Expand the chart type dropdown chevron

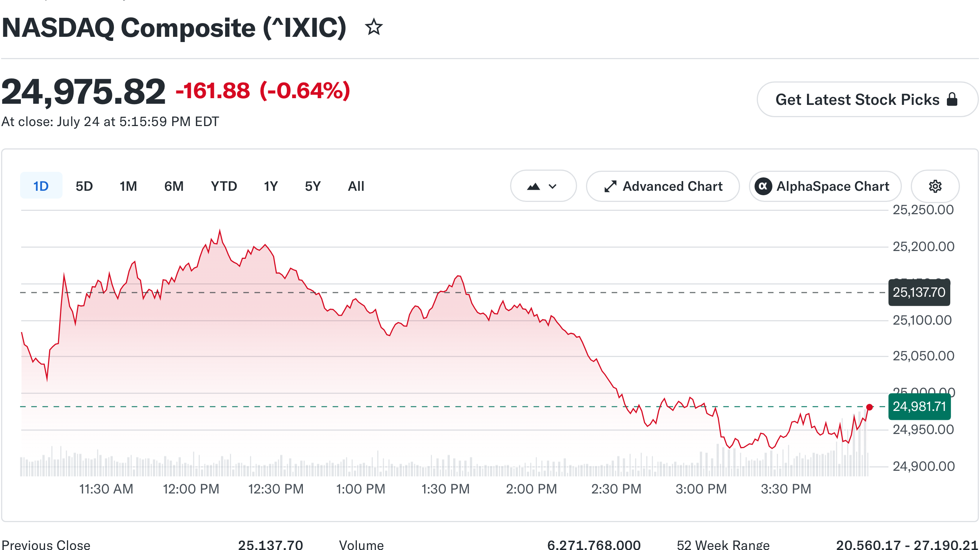553,186
